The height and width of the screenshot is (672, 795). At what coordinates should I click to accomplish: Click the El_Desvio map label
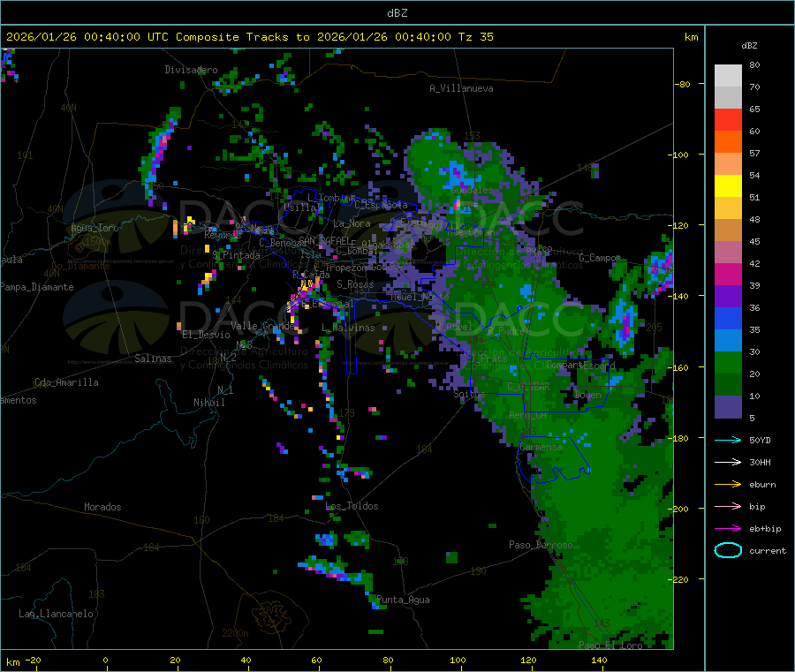pos(207,335)
